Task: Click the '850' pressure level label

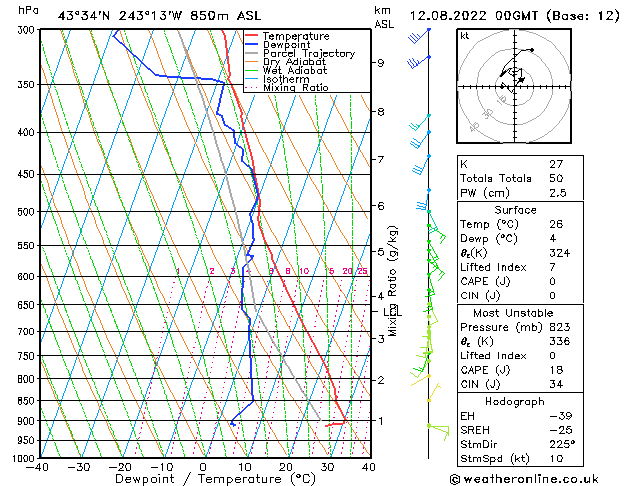Action: tap(27, 401)
